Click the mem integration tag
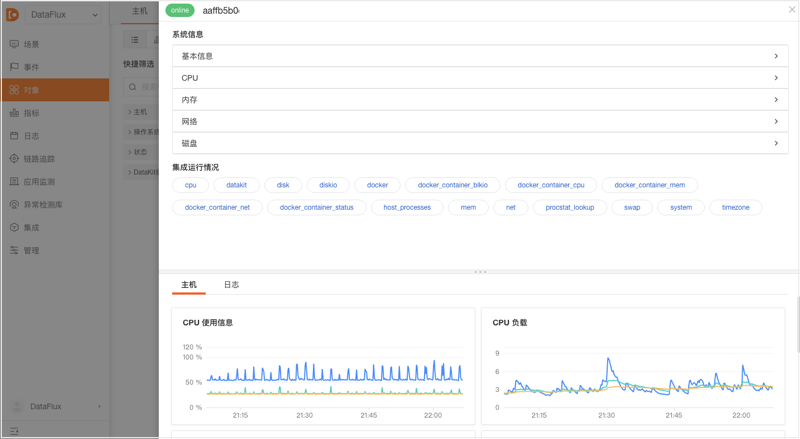 (468, 208)
